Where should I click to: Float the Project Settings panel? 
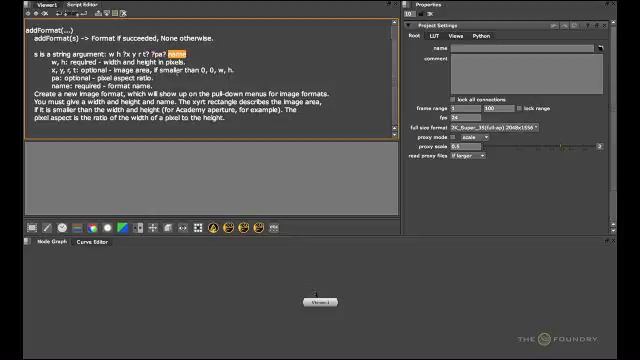(596, 25)
